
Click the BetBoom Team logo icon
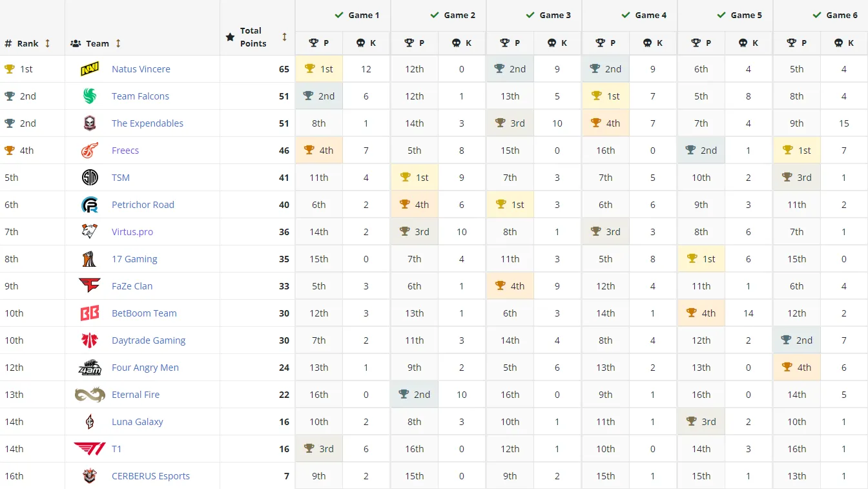click(90, 313)
